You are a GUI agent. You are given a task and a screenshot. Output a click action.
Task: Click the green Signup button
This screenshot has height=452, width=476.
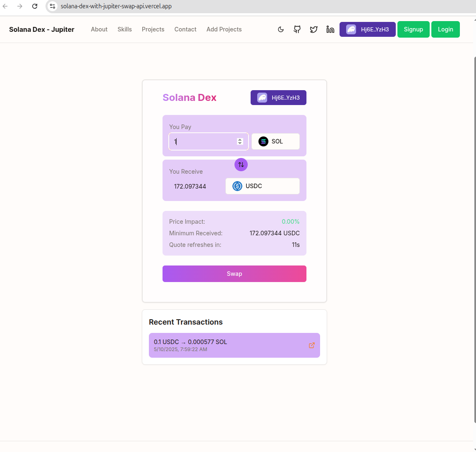coord(413,29)
